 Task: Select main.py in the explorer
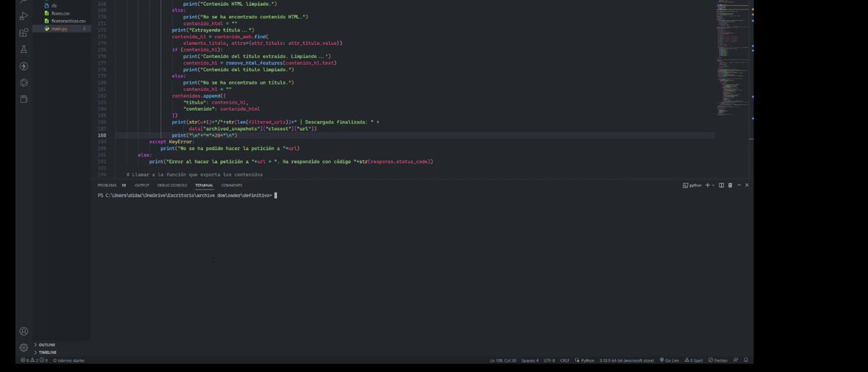61,29
